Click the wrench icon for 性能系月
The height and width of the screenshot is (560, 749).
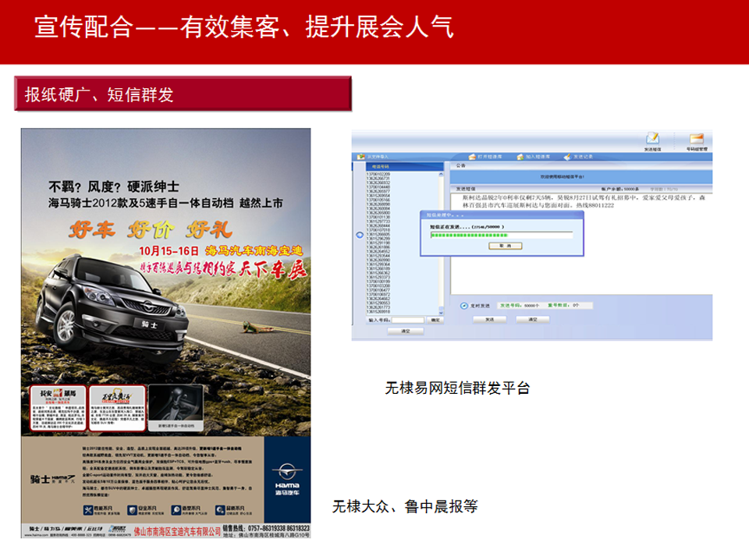click(88, 510)
